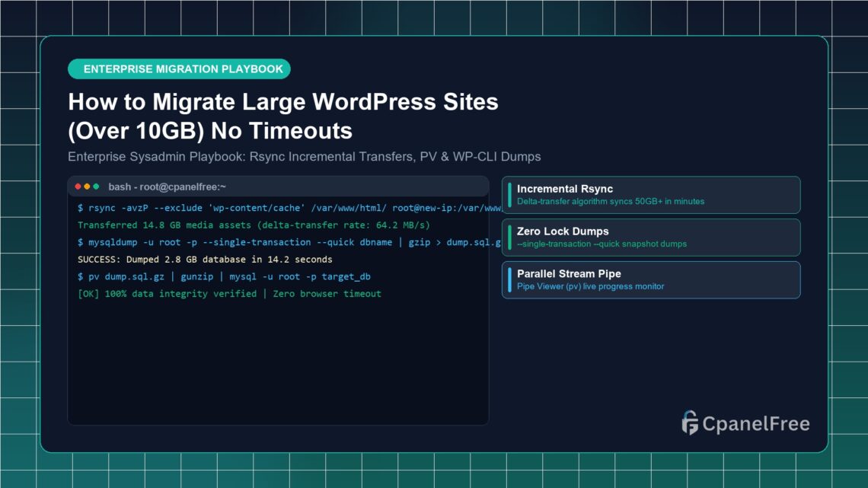Viewport: 868px width, 488px height.
Task: Click the green terminal window dot
Action: 96,187
